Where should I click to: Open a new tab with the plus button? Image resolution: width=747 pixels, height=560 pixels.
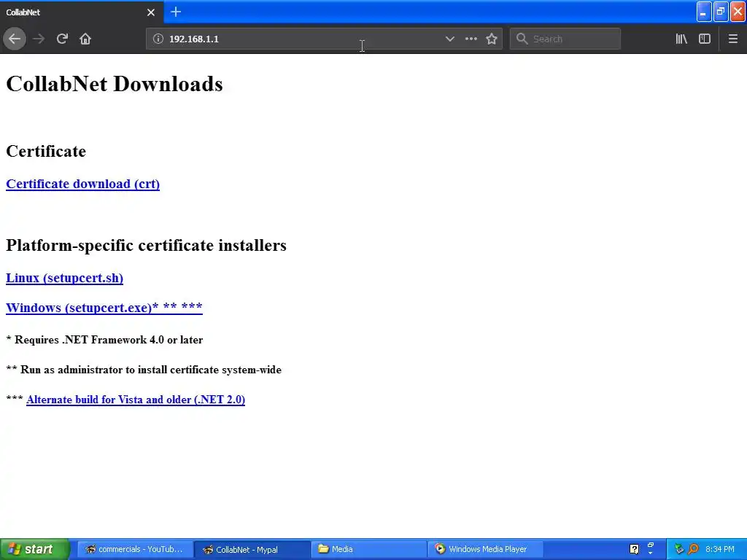[x=176, y=12]
